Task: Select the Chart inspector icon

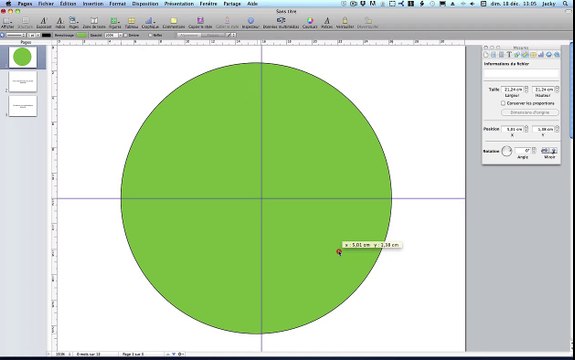Action: [541, 55]
